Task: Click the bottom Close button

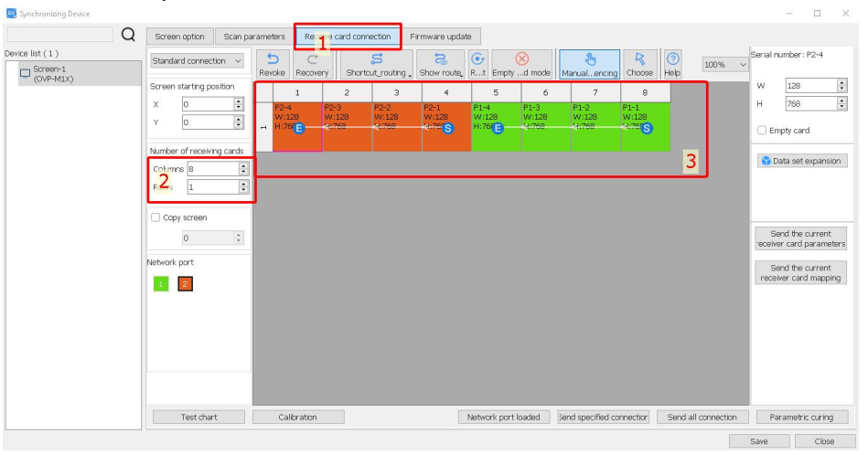Action: coord(824,441)
